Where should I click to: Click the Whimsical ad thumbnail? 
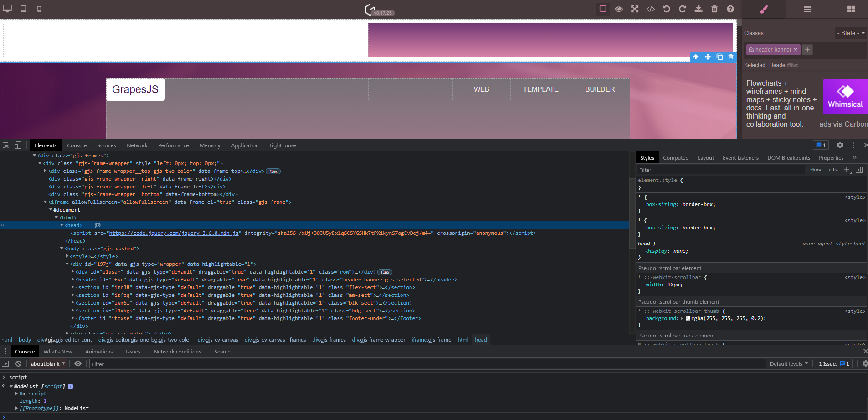[x=845, y=97]
